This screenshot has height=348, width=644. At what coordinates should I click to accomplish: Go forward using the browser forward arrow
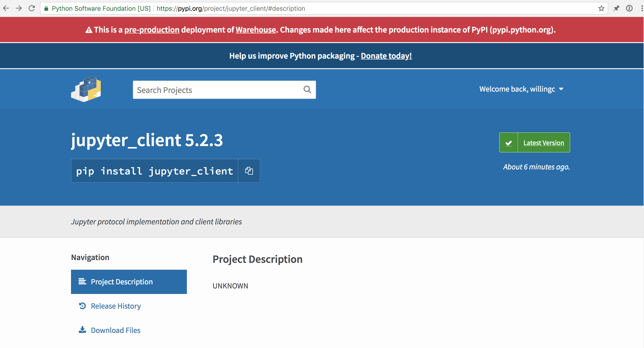point(19,8)
